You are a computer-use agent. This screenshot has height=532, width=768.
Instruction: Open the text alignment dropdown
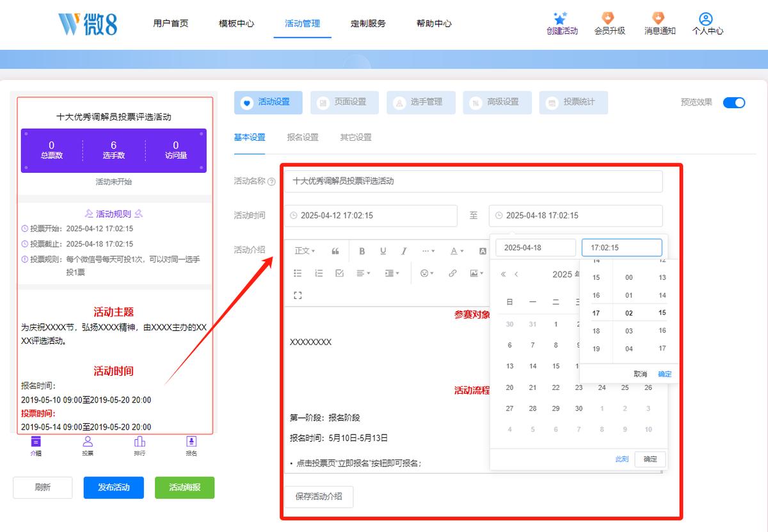tap(364, 273)
